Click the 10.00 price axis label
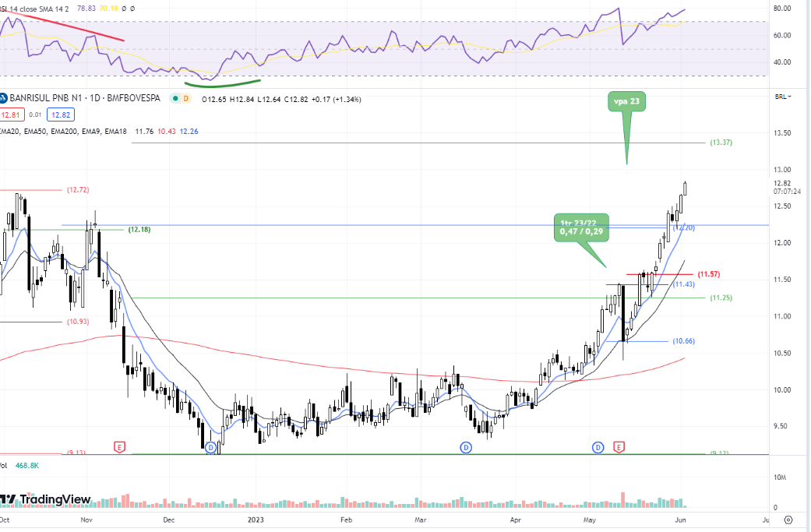The height and width of the screenshot is (532, 811). click(x=782, y=389)
